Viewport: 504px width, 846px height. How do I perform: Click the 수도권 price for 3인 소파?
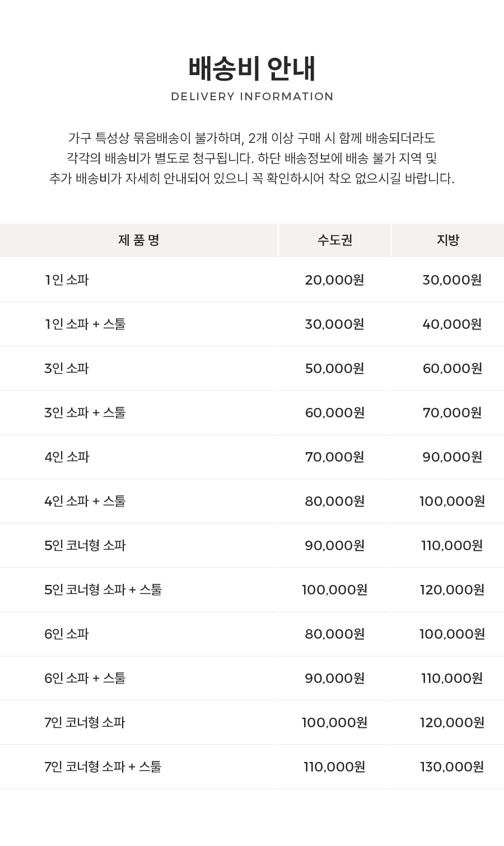coord(335,368)
